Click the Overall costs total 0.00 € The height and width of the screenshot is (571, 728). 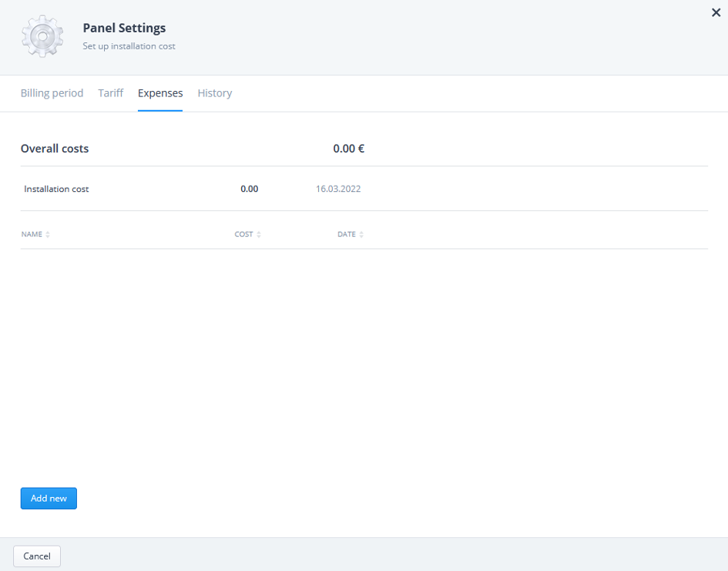coord(349,149)
